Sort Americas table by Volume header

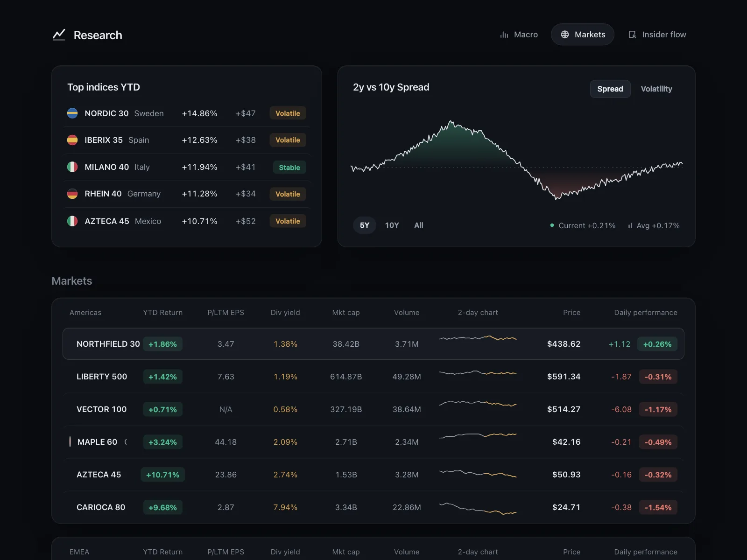pyautogui.click(x=407, y=313)
